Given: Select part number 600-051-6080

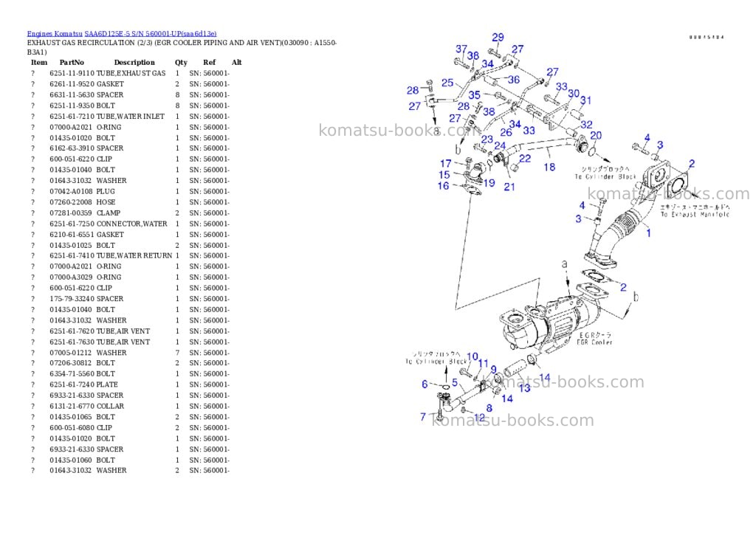Looking at the screenshot, I should pyautogui.click(x=72, y=427).
